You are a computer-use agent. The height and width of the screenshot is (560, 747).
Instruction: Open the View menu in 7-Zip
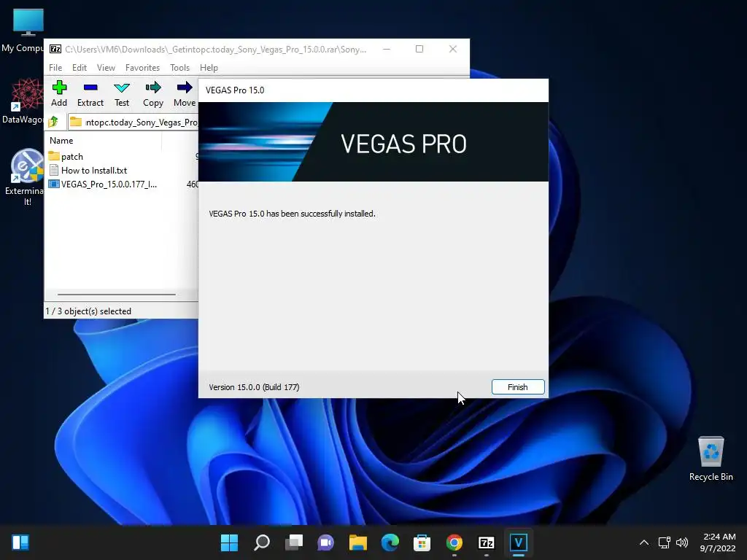[106, 68]
